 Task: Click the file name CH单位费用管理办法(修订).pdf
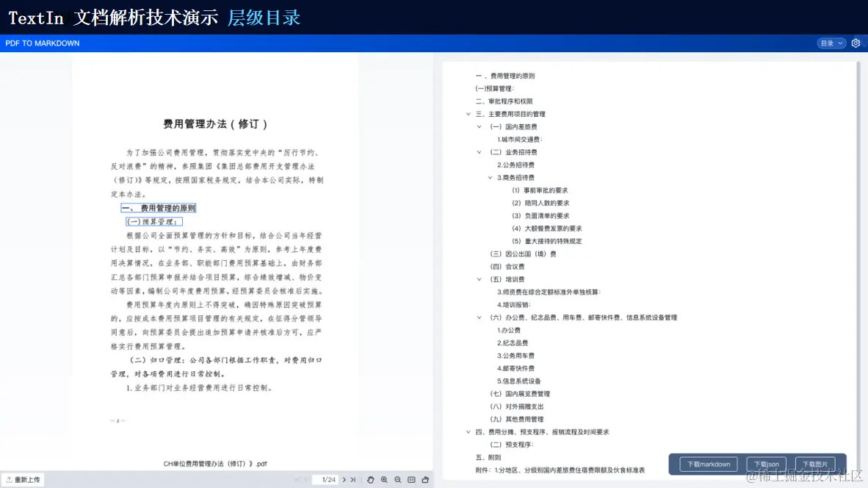click(215, 464)
